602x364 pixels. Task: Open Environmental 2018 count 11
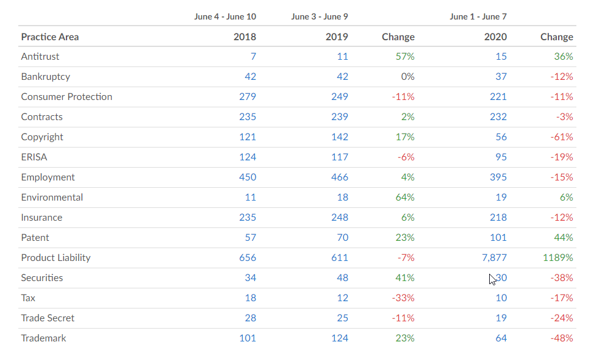click(250, 198)
